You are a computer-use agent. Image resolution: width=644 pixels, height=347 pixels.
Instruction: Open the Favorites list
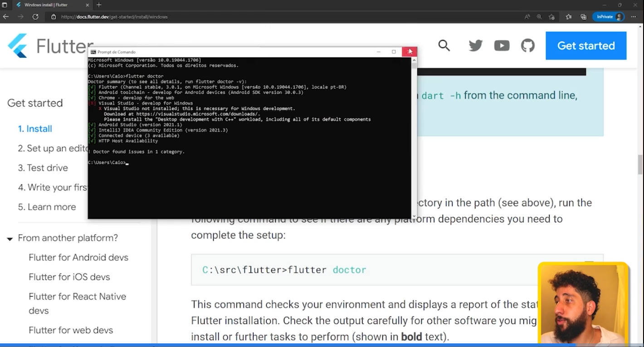[569, 17]
